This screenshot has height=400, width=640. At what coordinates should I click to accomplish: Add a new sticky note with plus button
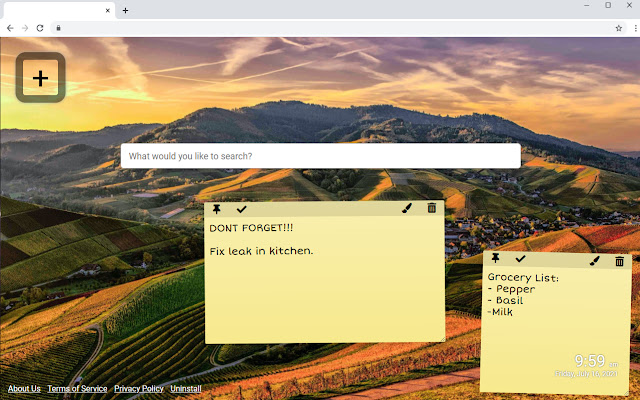40,78
